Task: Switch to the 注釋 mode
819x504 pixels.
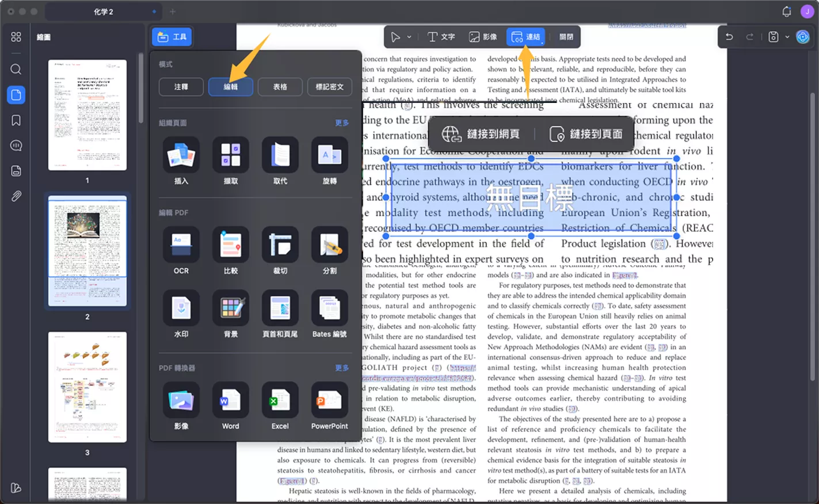Action: point(181,87)
